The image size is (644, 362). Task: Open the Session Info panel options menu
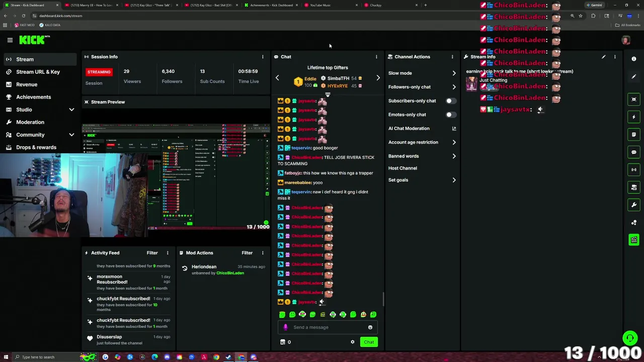262,57
